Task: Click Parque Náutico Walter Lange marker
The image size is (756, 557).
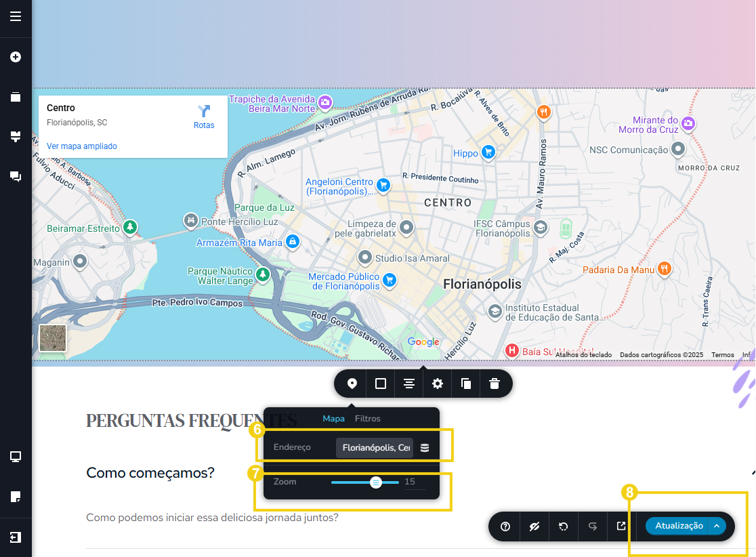Action: 263,275
